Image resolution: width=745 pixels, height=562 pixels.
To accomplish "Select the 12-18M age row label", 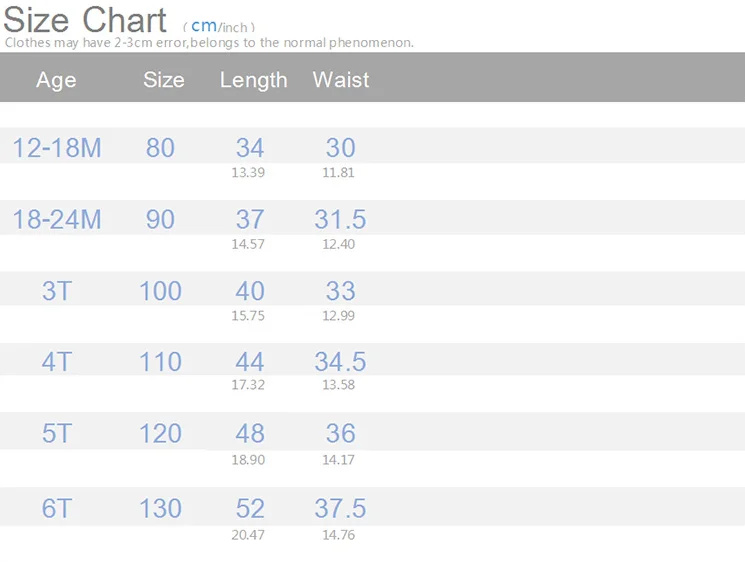I will 57,148.
